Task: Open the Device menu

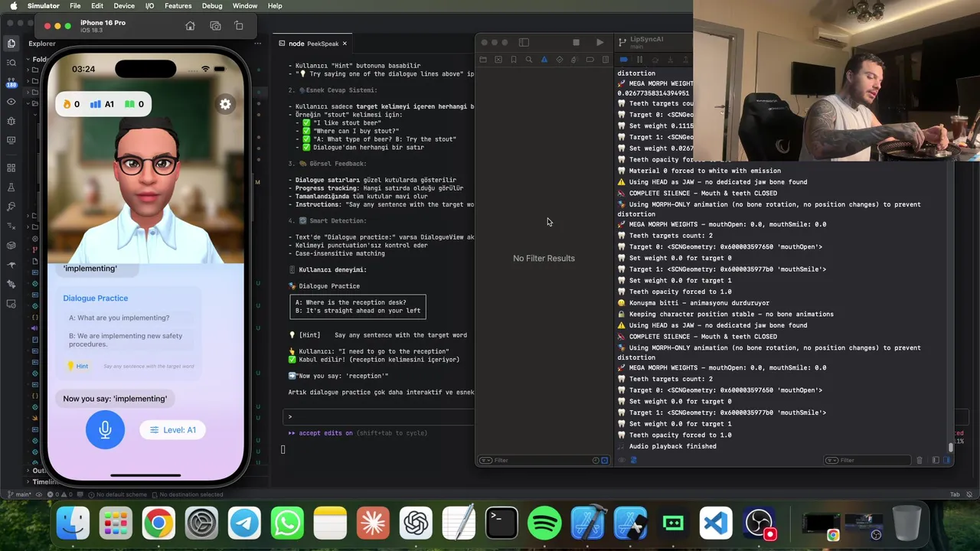Action: pos(124,5)
